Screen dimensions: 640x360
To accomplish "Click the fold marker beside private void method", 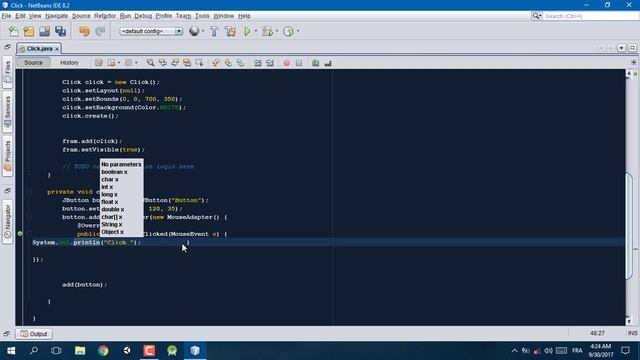I will click(x=29, y=192).
